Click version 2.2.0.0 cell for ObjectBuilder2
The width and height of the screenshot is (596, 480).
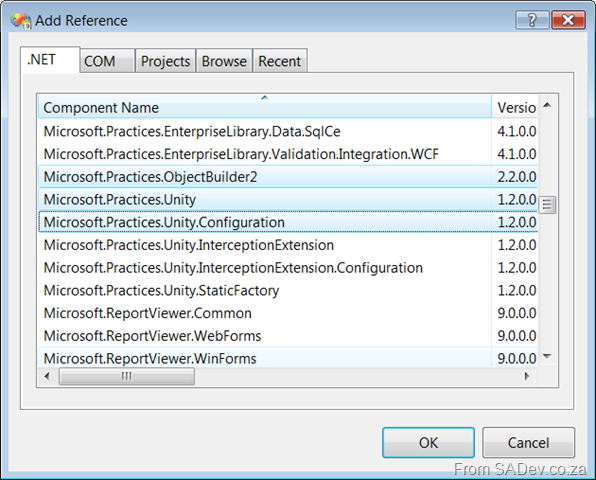pyautogui.click(x=516, y=177)
